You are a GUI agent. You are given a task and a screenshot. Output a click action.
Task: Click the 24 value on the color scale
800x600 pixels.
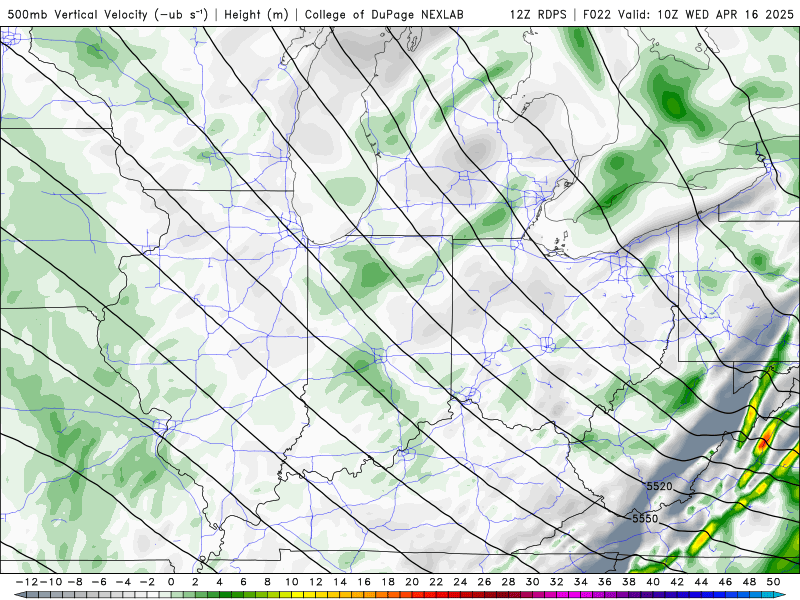[460, 582]
